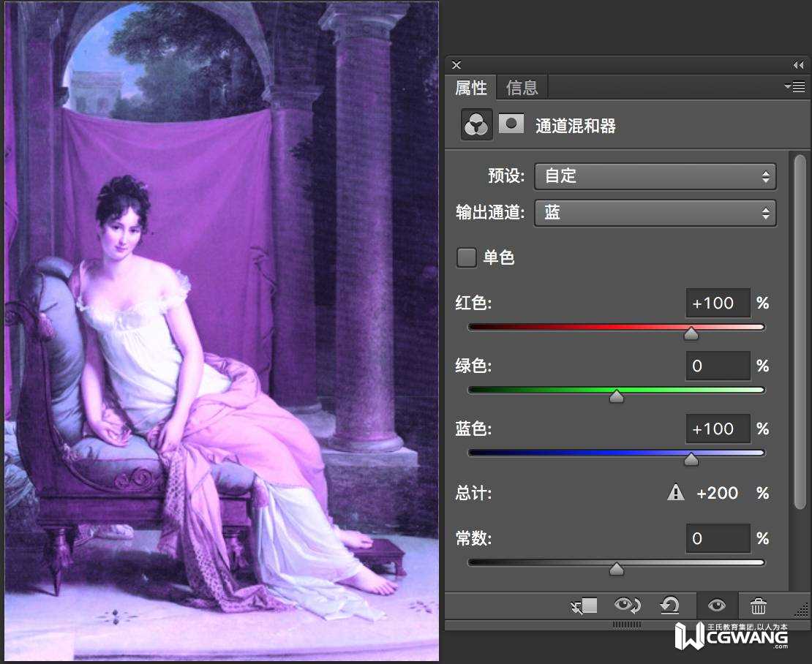
Task: Click the total warning triangle icon
Action: [675, 492]
